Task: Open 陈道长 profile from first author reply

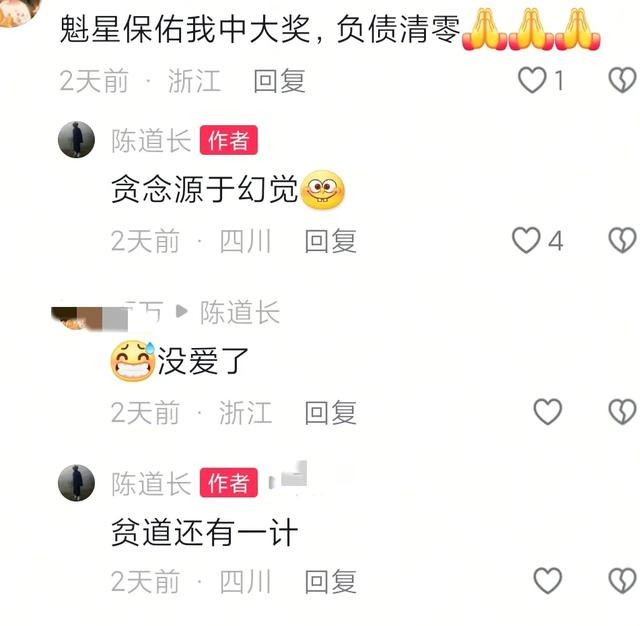Action: [x=151, y=140]
